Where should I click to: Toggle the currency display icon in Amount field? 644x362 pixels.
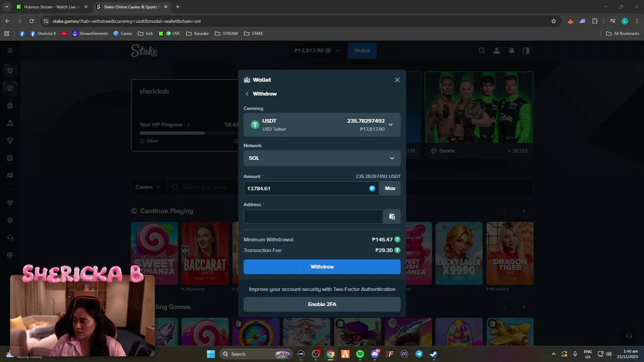(x=372, y=189)
